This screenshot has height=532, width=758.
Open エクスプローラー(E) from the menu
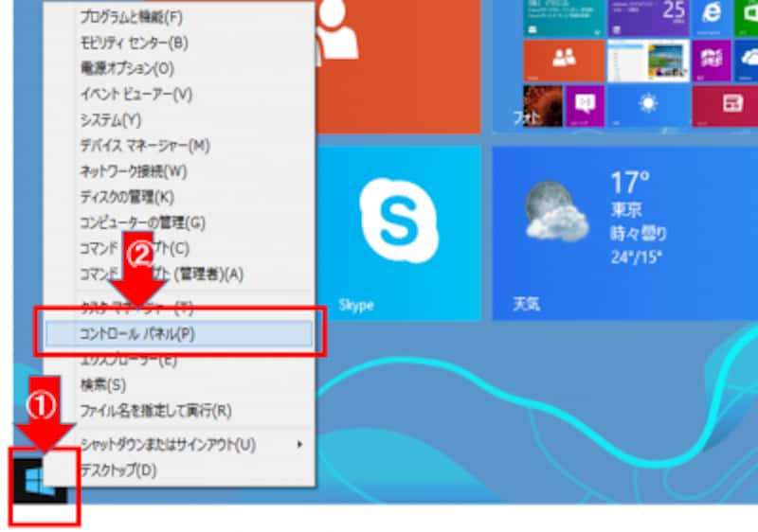click(179, 359)
